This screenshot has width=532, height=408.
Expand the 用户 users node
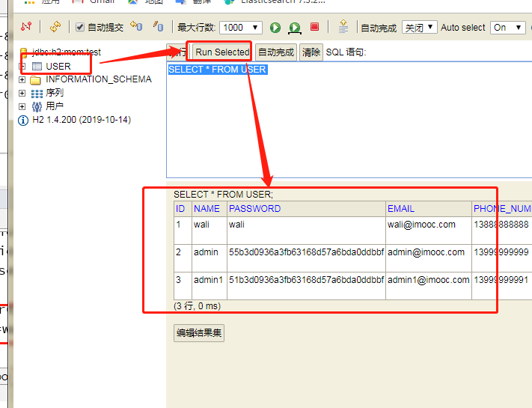22,106
